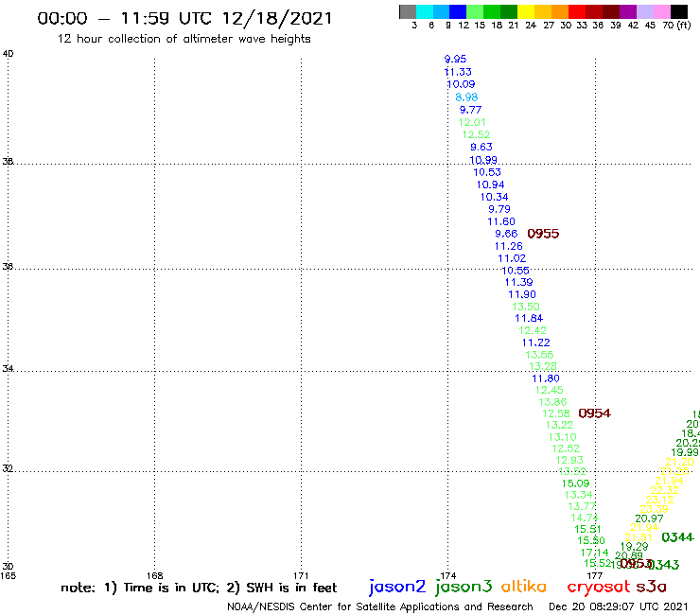Click the gray 3 ft legend swatch
This screenshot has width=700, height=615.
point(408,11)
